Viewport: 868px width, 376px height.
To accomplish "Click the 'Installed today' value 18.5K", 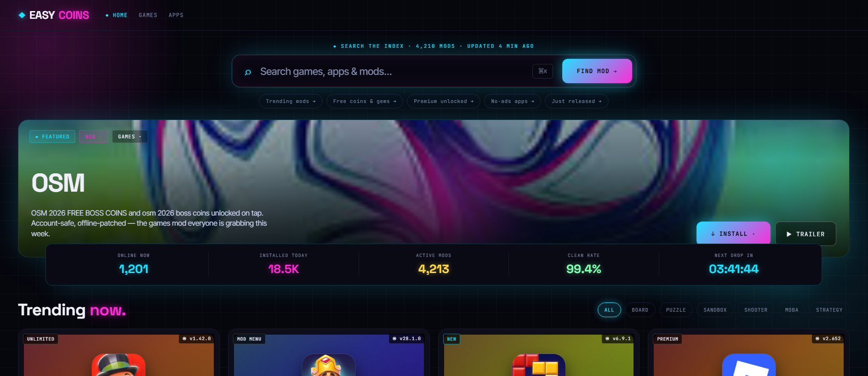I will pyautogui.click(x=284, y=269).
